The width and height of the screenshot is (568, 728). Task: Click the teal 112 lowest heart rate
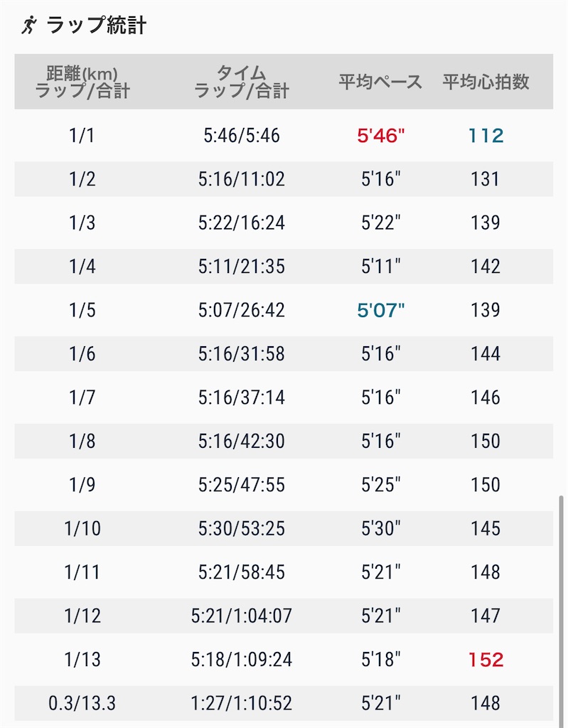pyautogui.click(x=486, y=136)
